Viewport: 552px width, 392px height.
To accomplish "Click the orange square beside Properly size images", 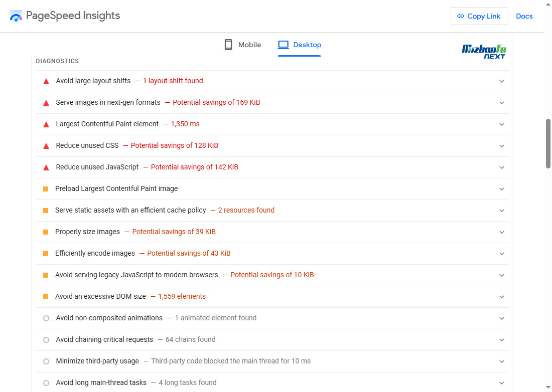I will pos(46,232).
